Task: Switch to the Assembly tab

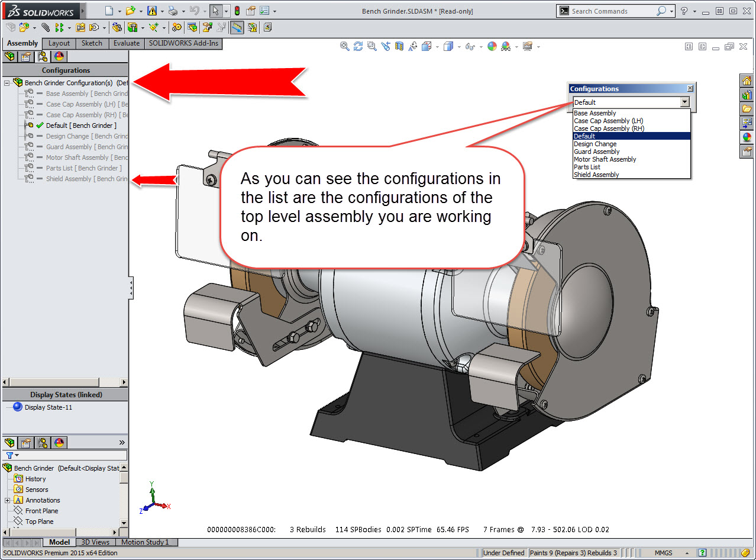Action: coord(22,43)
